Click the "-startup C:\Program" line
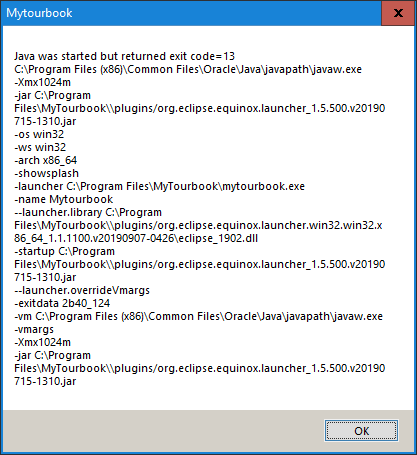This screenshot has width=417, height=455. pyautogui.click(x=64, y=251)
